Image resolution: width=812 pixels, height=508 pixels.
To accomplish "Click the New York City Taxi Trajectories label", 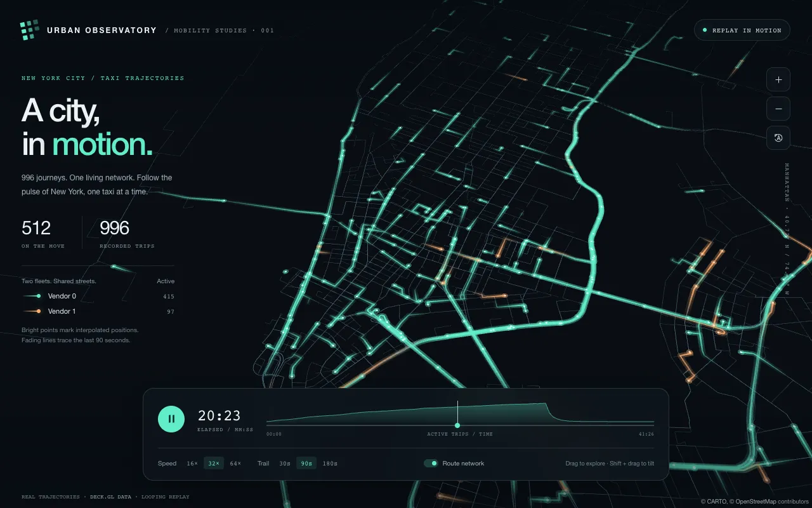I will point(103,78).
